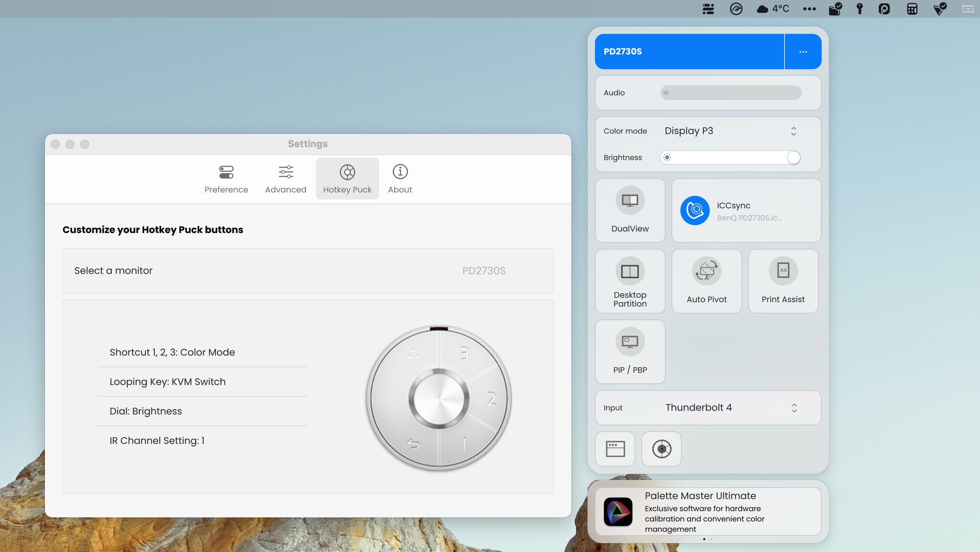This screenshot has width=980, height=552.
Task: Click the Dial: Brightness row
Action: click(203, 411)
